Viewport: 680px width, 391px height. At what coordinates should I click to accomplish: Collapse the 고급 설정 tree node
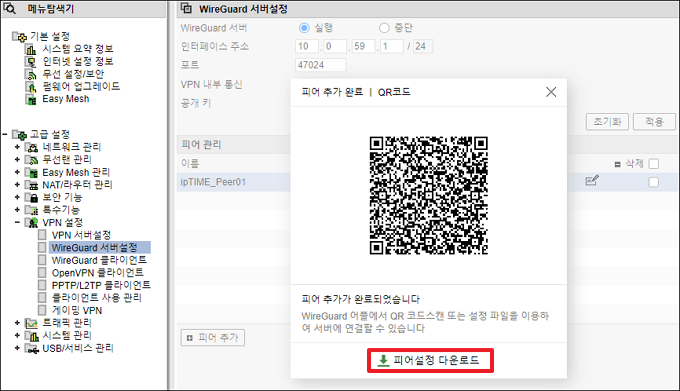[x=5, y=134]
